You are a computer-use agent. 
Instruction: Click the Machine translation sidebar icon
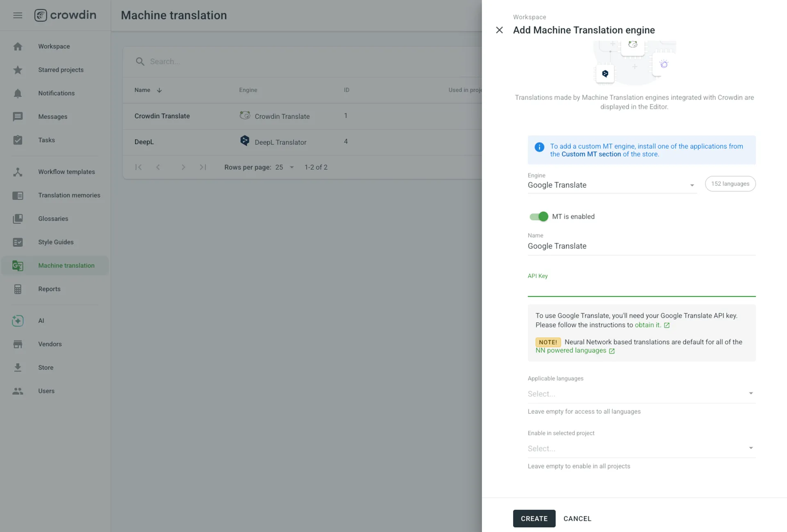pos(18,265)
